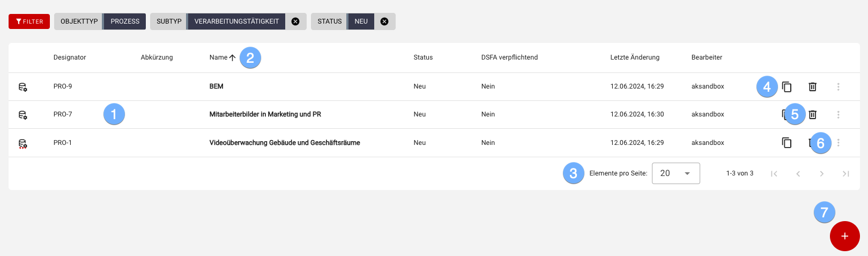This screenshot has width=868, height=256.
Task: Sort by the Letzte Änderung column
Action: (x=634, y=57)
